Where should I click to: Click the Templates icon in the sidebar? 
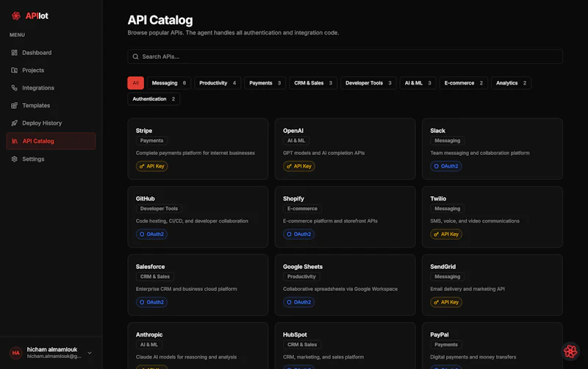[14, 105]
